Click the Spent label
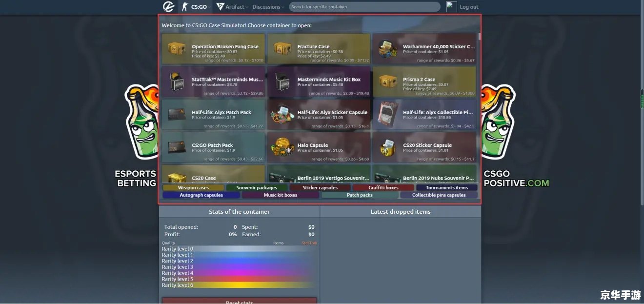The width and height of the screenshot is (644, 304). 250,227
